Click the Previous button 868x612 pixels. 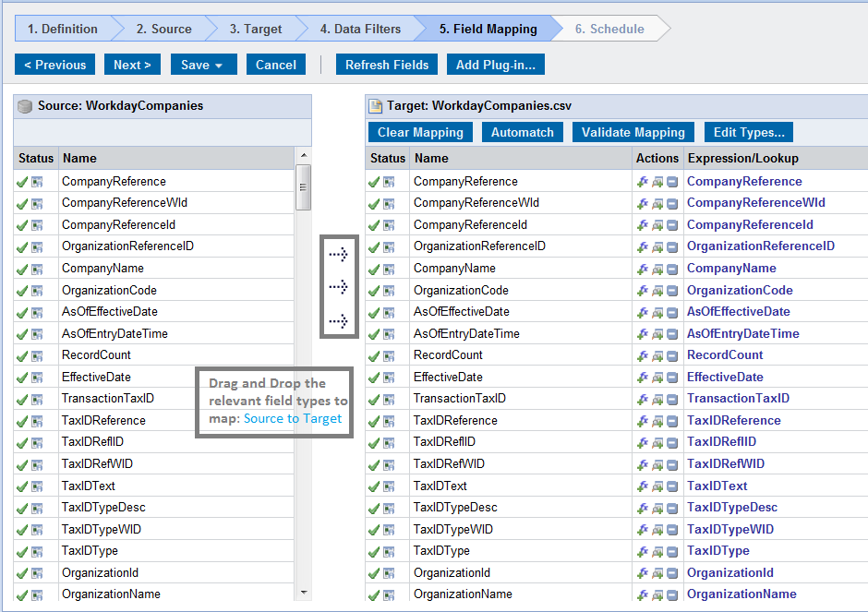click(x=54, y=65)
